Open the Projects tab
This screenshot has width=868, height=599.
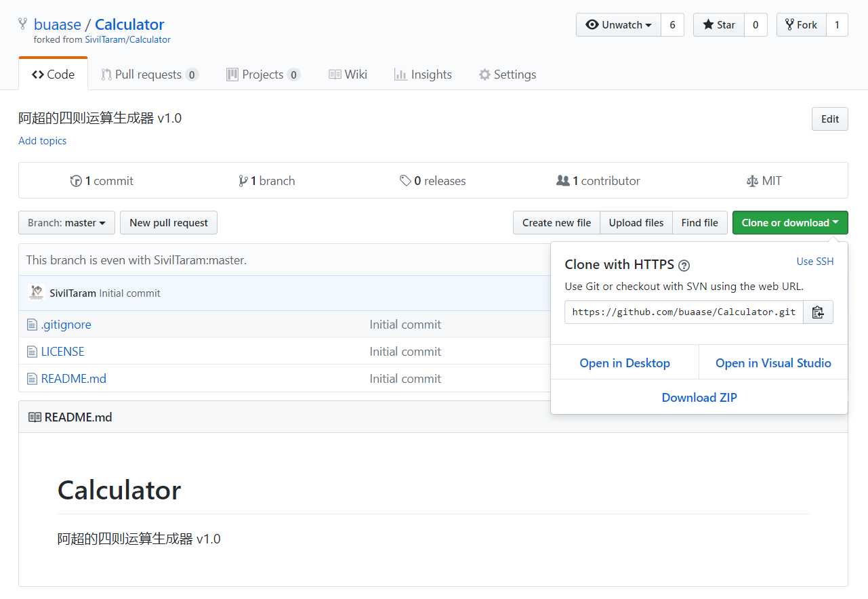click(x=263, y=75)
